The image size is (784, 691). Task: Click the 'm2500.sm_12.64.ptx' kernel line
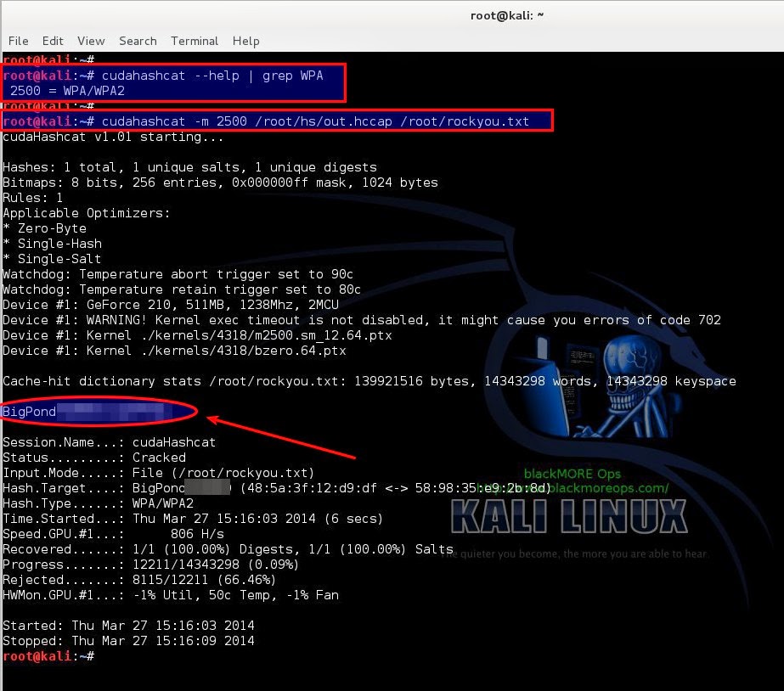[198, 335]
